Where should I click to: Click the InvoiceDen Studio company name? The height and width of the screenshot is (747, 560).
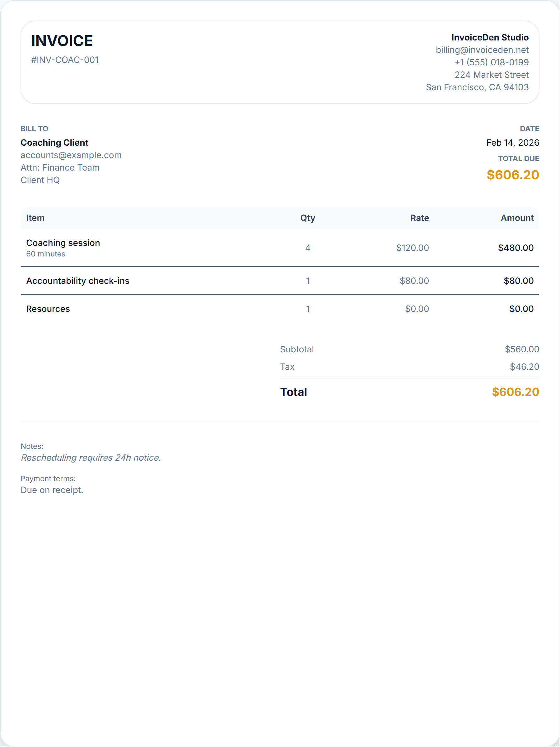point(490,37)
